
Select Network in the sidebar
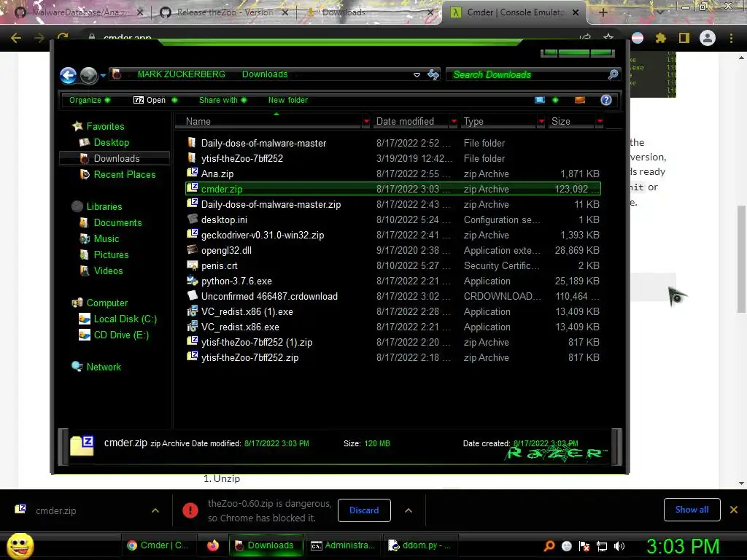pyautogui.click(x=104, y=367)
